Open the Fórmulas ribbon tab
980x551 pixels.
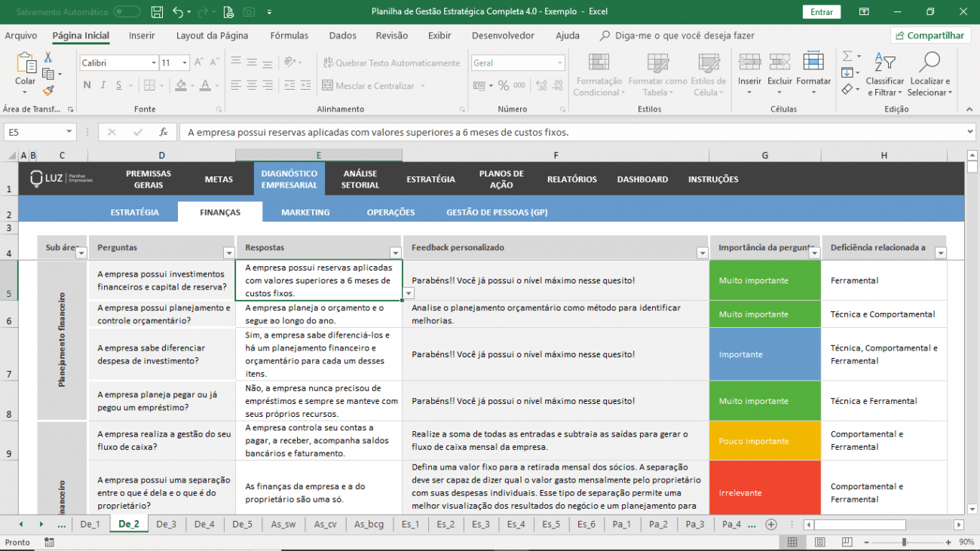tap(289, 35)
